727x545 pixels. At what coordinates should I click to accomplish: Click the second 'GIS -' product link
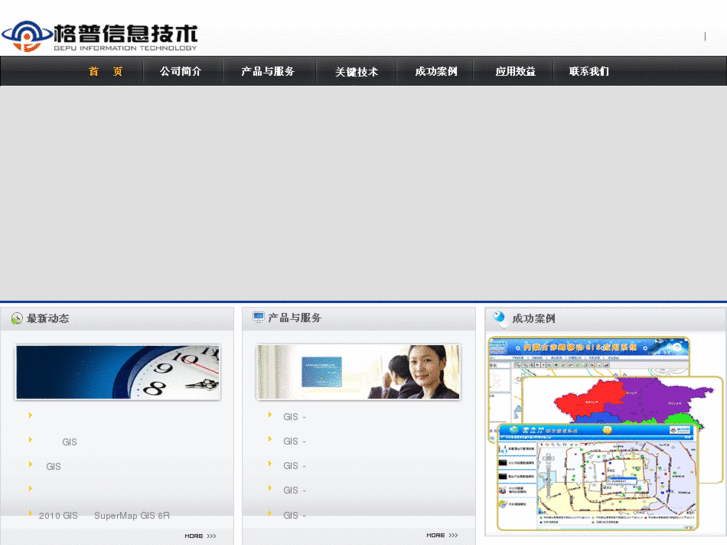tap(294, 442)
